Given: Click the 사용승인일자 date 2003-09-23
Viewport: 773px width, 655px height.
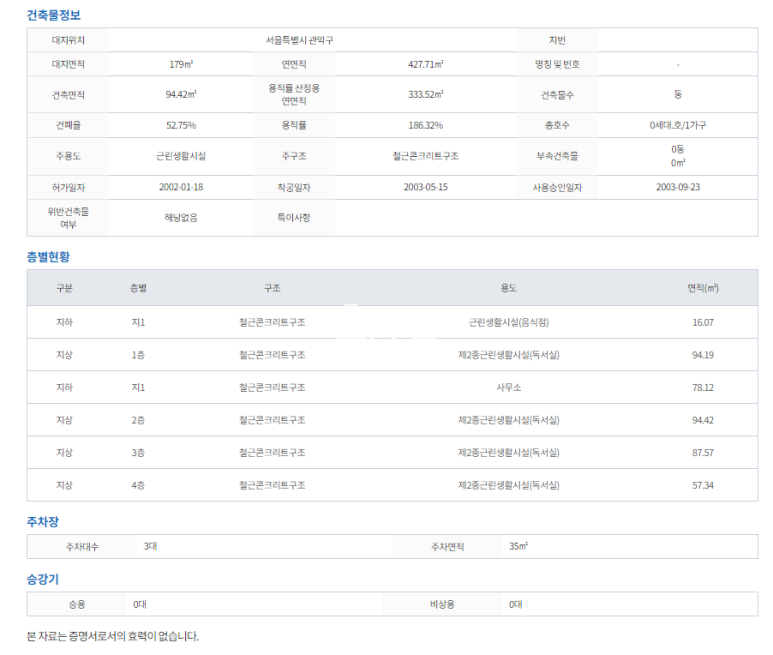Looking at the screenshot, I should pyautogui.click(x=678, y=187).
